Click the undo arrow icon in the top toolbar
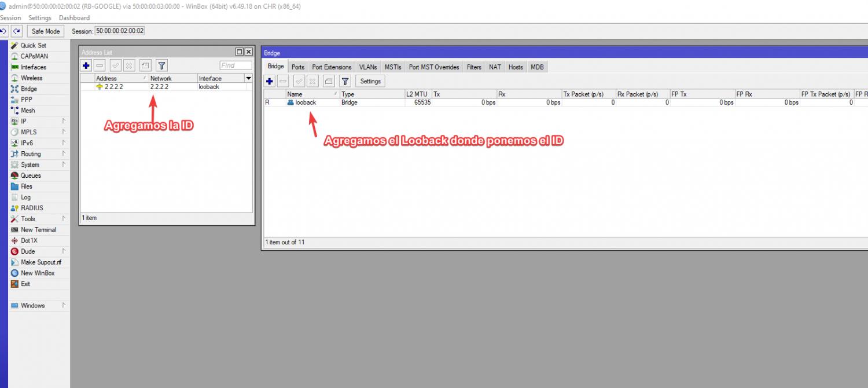Screen dimensions: 868x388 click(5, 31)
